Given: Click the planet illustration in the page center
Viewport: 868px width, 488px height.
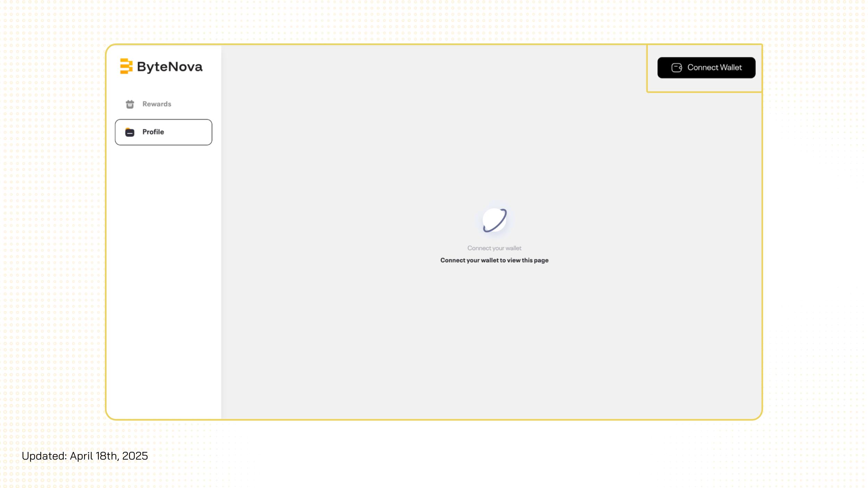Looking at the screenshot, I should coord(494,220).
